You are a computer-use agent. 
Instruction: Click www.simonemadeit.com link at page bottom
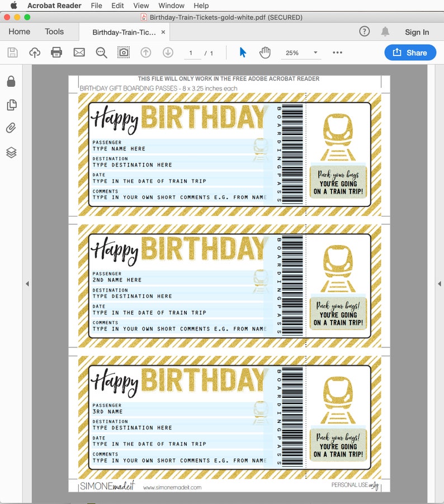click(172, 487)
